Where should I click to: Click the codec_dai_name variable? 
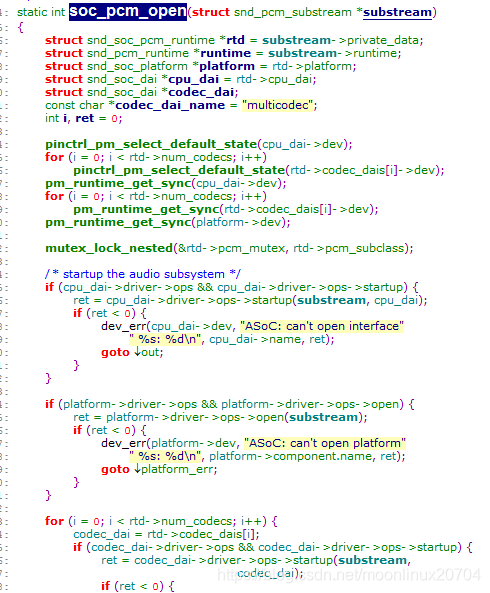pos(170,105)
